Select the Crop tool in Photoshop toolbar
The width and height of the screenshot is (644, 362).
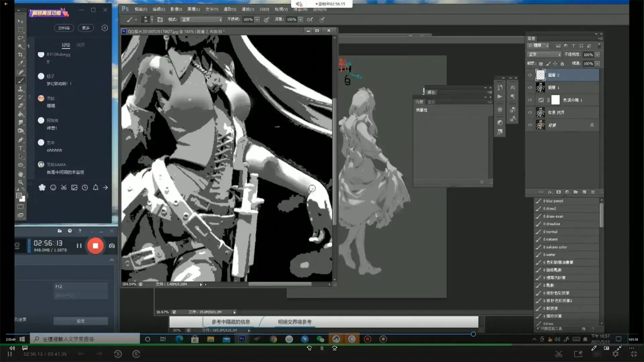20,55
